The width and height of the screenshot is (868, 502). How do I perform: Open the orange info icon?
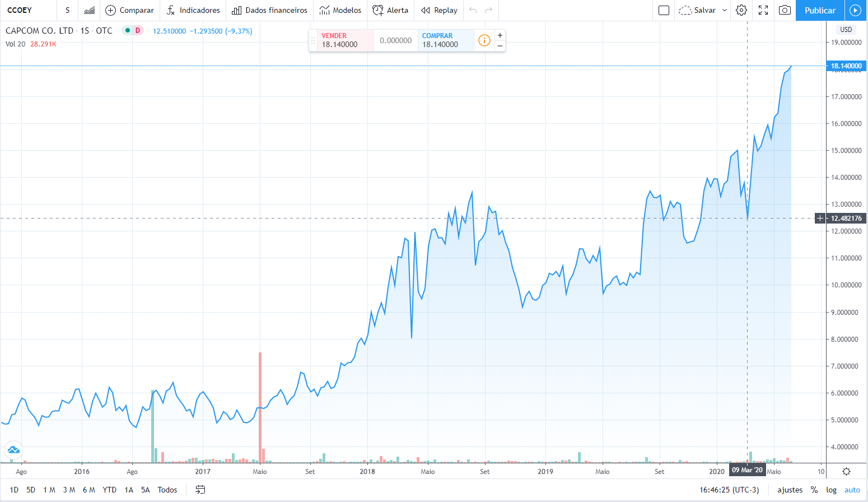pyautogui.click(x=484, y=40)
